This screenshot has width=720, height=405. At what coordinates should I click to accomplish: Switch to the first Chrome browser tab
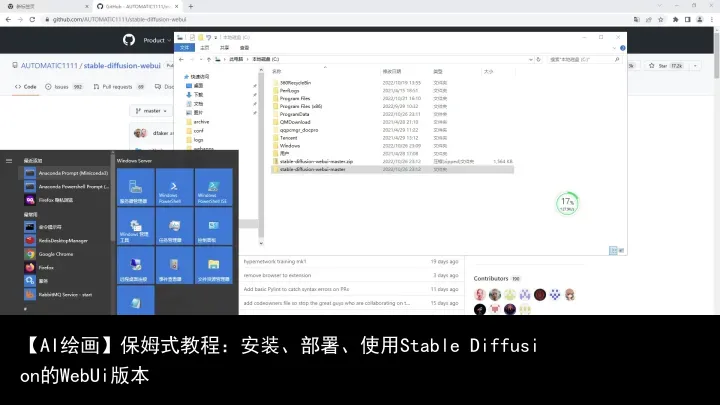tap(46, 6)
